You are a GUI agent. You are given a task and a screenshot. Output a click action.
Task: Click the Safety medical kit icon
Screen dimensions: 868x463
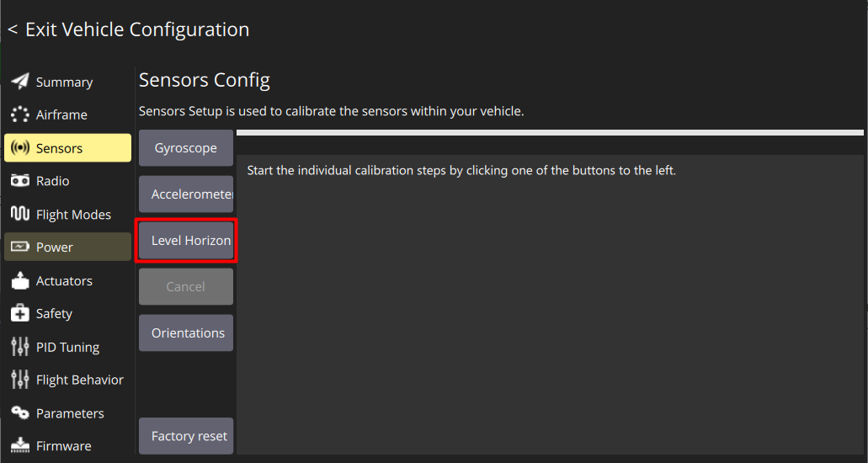click(20, 313)
